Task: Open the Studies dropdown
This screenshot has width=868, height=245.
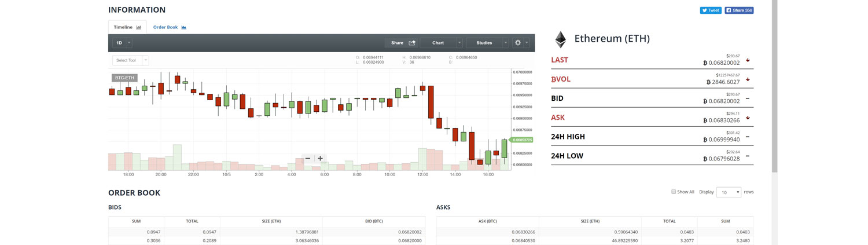Action: pos(487,43)
